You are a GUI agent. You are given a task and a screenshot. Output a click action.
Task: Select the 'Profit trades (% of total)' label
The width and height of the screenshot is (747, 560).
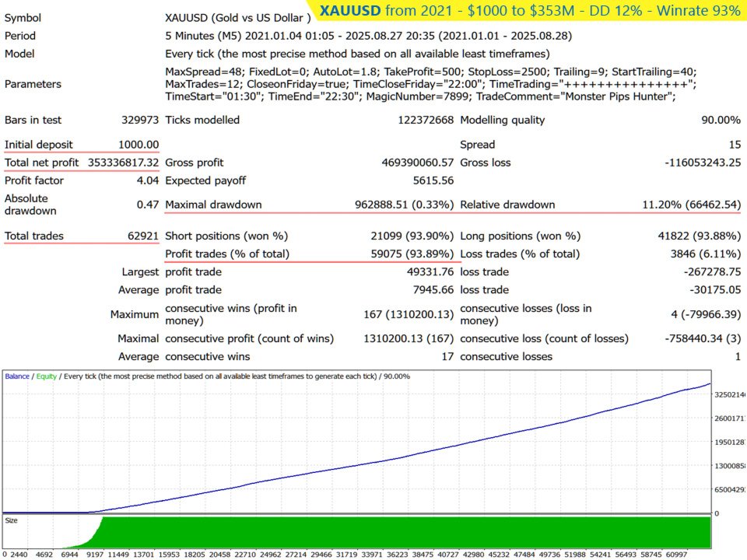[x=227, y=254]
